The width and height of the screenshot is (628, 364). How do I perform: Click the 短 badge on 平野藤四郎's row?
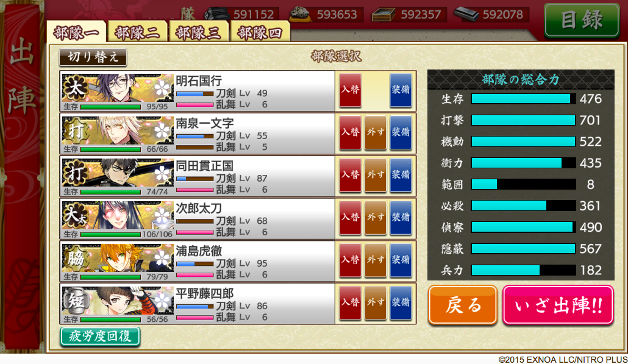(75, 301)
